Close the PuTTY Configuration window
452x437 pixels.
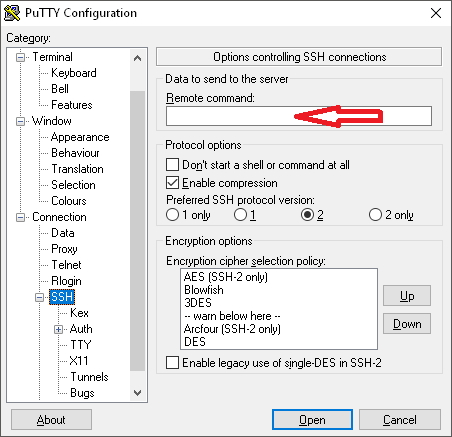pyautogui.click(x=436, y=13)
